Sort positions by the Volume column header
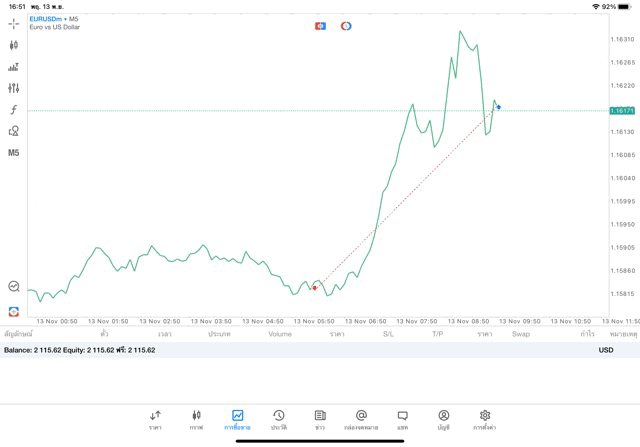This screenshot has height=447, width=640. 280,334
